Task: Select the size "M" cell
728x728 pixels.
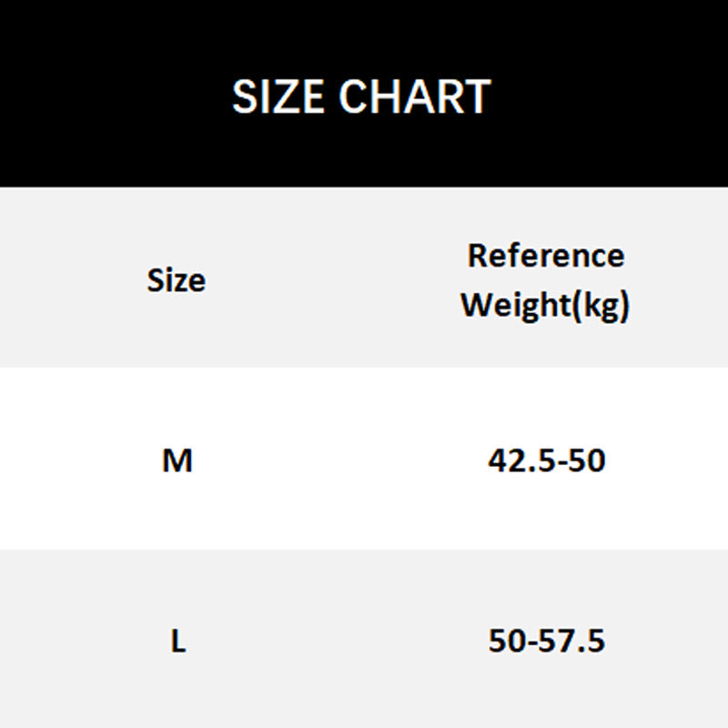Action: [x=177, y=461]
